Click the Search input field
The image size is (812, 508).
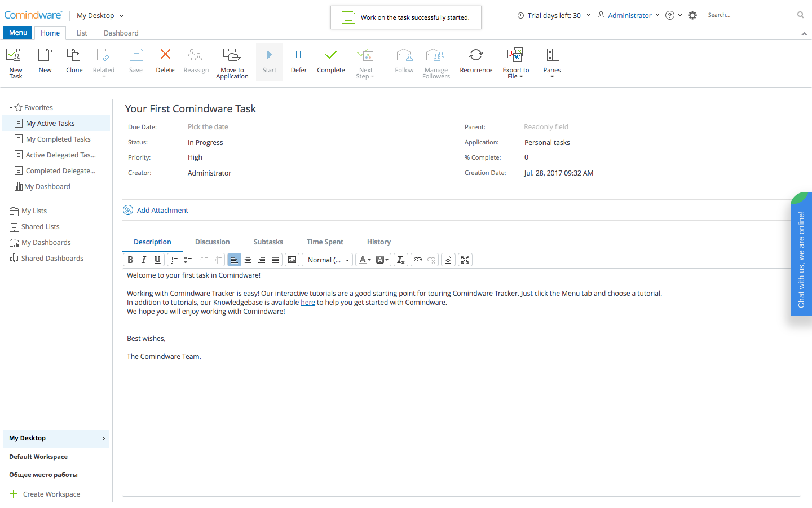pos(751,15)
